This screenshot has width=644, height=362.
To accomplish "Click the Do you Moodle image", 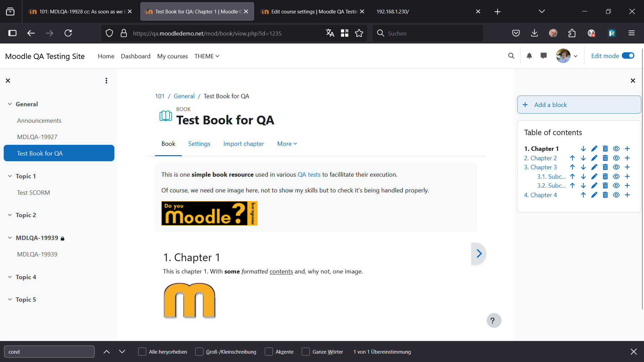I will point(209,213).
